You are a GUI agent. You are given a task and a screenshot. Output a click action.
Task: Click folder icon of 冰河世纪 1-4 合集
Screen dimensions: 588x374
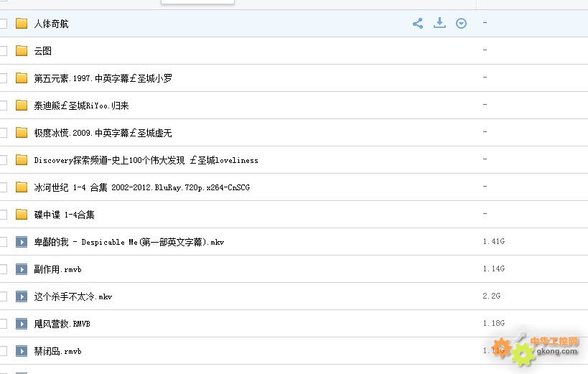(x=22, y=187)
